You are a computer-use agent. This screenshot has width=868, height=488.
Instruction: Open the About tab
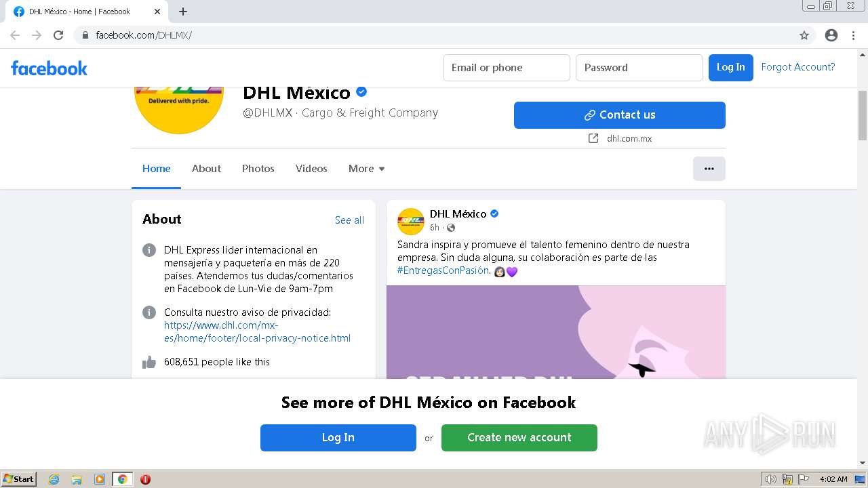click(206, 169)
